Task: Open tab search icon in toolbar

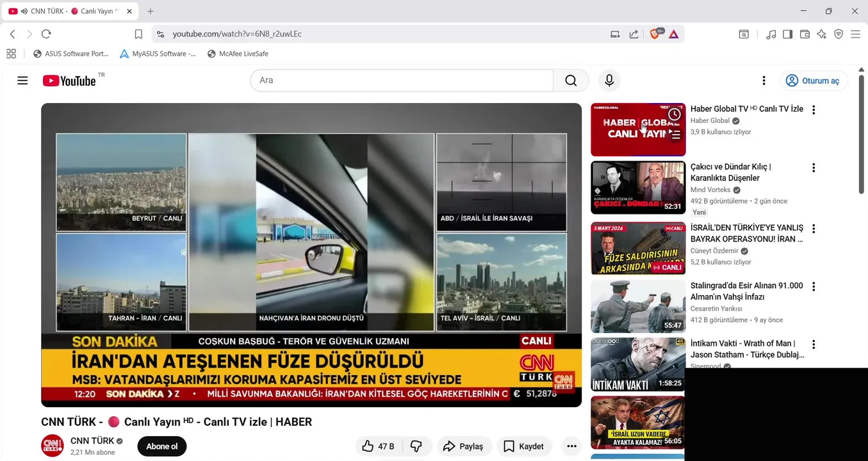Action: pos(744,34)
